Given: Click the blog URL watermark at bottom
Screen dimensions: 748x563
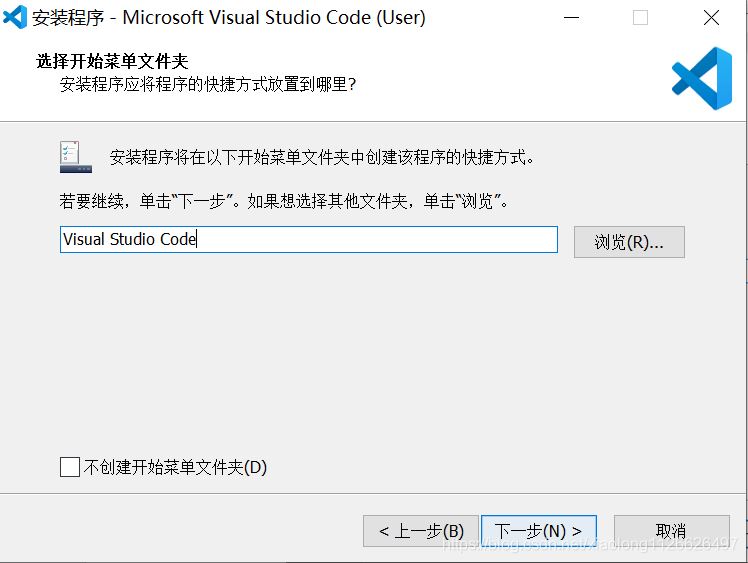Looking at the screenshot, I should tap(590, 543).
